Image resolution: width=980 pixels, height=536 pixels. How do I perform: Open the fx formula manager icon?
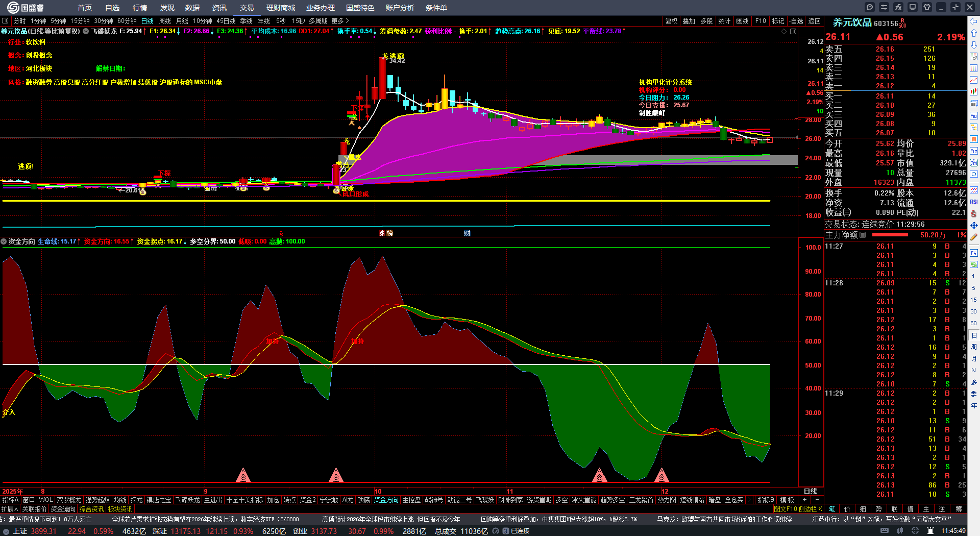[898, 7]
